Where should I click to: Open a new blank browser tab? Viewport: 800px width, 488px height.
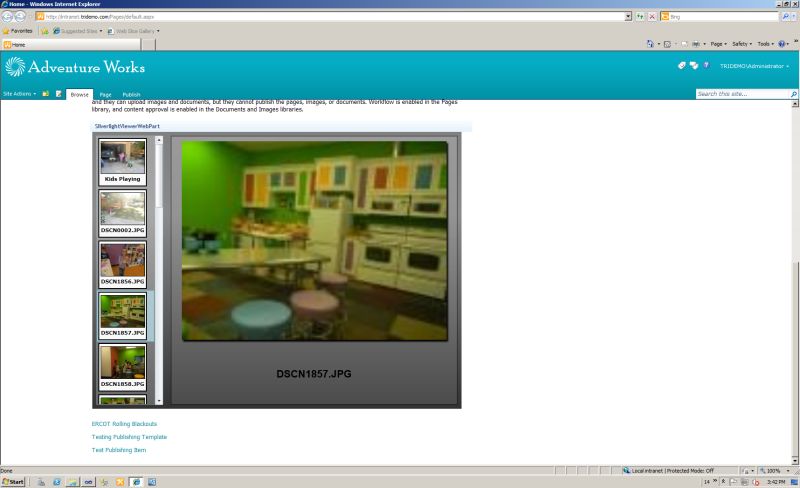pyautogui.click(x=148, y=45)
